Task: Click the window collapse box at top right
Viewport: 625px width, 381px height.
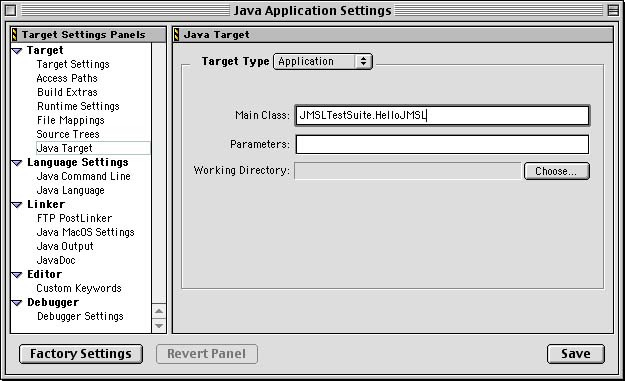Action: click(613, 10)
